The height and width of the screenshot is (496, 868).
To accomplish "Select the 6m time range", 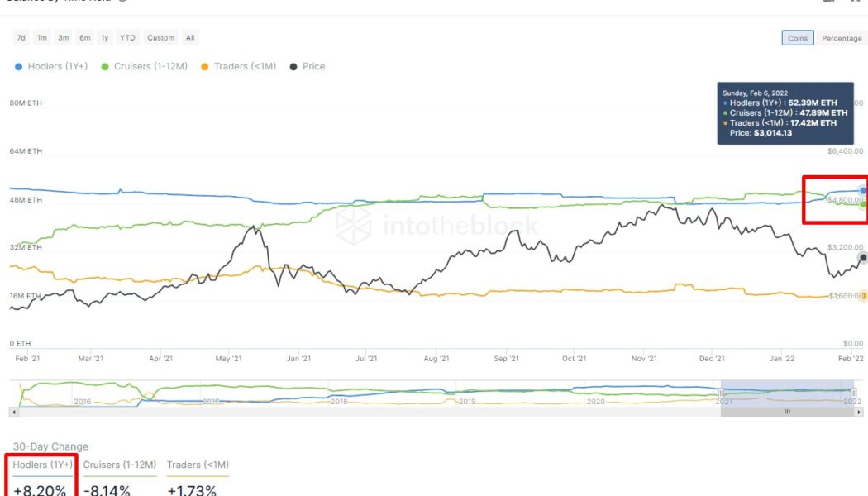I will pyautogui.click(x=84, y=37).
